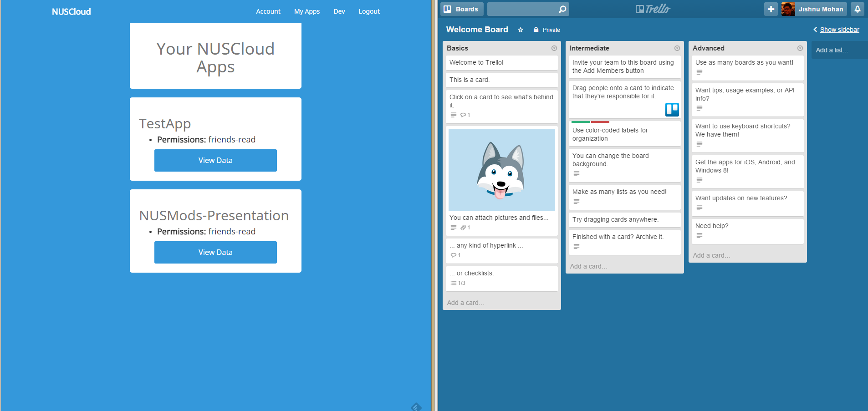Click description icon on Make as many lists card
The width and height of the screenshot is (868, 411).
[x=576, y=202]
